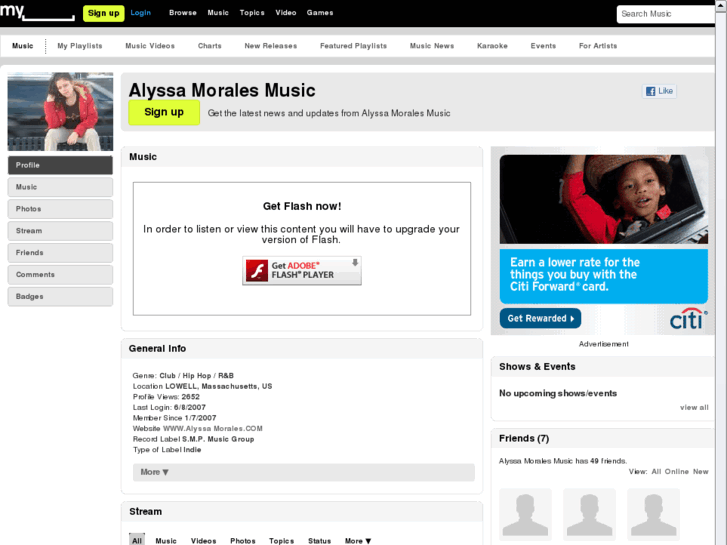Go to My Playlists
Viewport: 727px width, 545px height.
click(x=80, y=46)
